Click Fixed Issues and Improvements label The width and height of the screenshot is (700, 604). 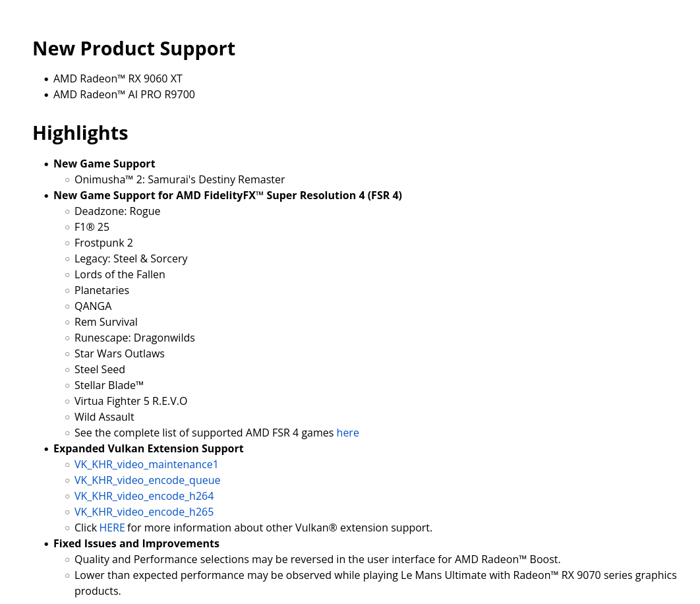136,543
